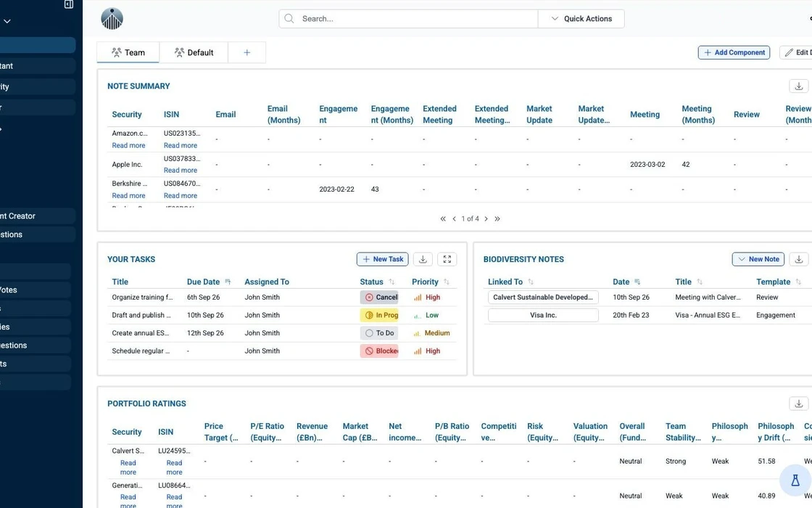Switch to the Default tab
812x508 pixels.
point(194,52)
